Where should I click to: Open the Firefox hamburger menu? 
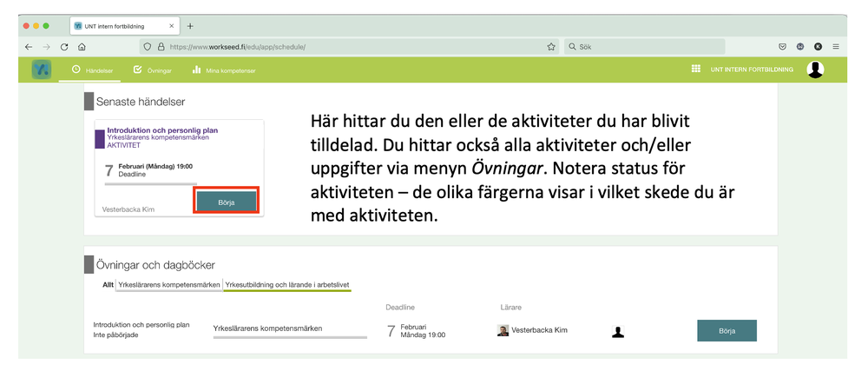[x=836, y=47]
